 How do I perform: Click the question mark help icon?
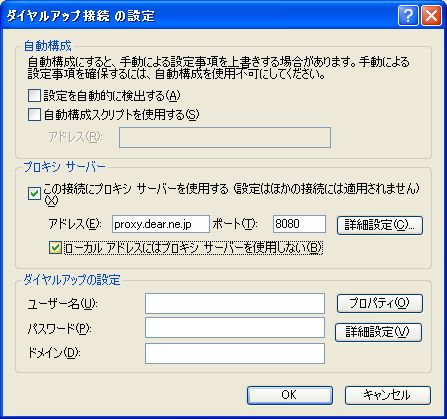(408, 16)
